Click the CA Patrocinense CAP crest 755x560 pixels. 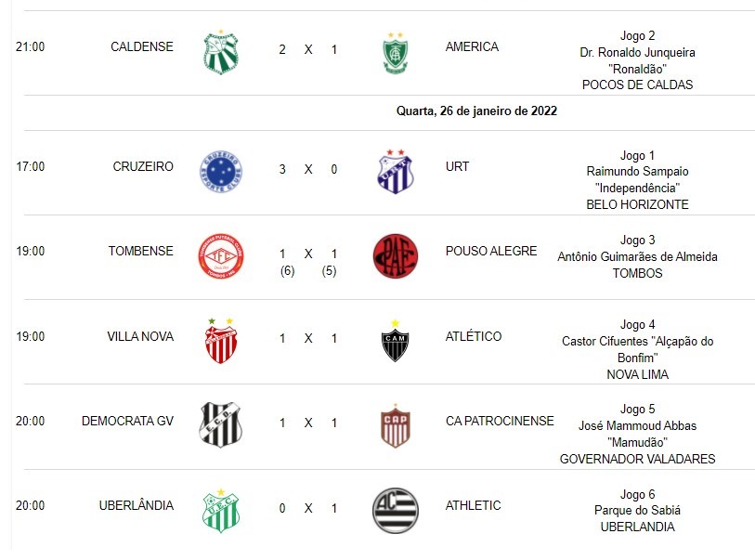[x=396, y=426]
